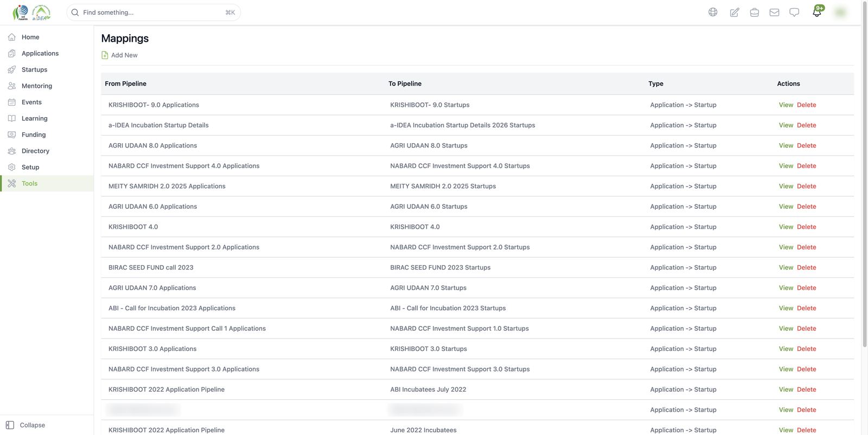Open Applications in the sidebar
Image resolution: width=868 pixels, height=435 pixels.
(x=47, y=53)
